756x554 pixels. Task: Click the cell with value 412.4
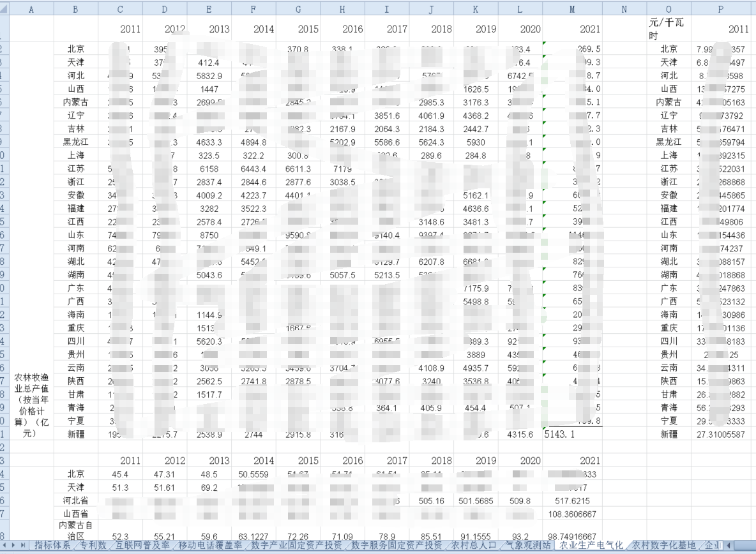tap(209, 63)
